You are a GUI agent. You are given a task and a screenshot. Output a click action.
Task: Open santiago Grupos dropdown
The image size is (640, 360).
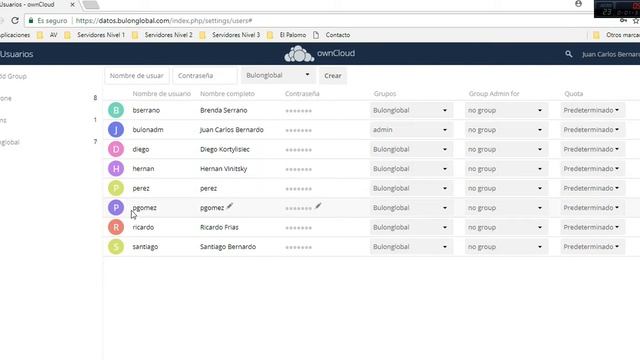tap(411, 247)
